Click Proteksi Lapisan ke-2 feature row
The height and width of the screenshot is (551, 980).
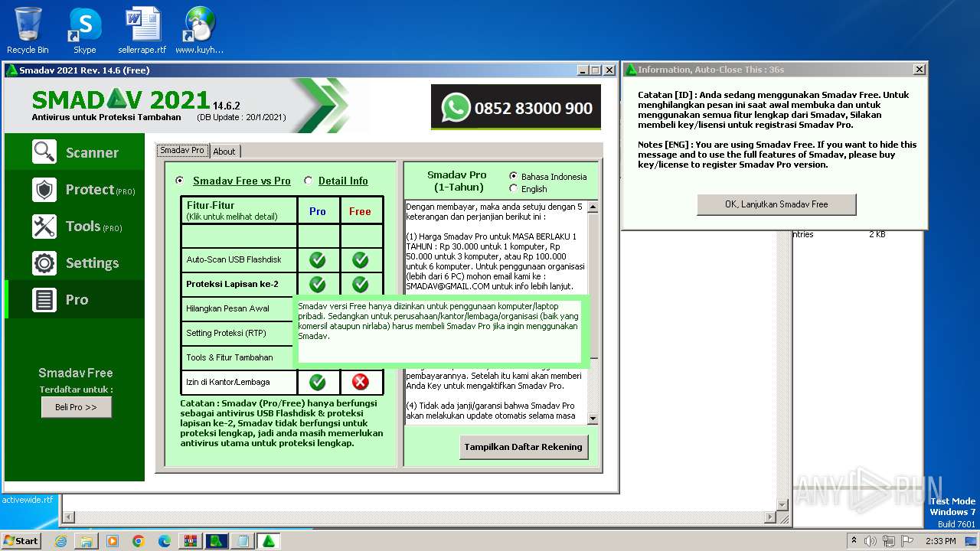[240, 284]
